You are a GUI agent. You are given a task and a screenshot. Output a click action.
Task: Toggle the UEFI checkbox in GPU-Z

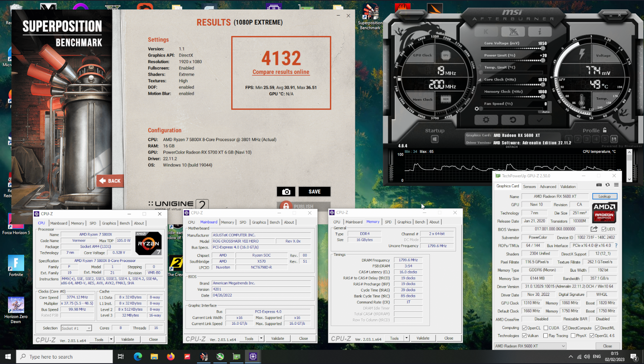pyautogui.click(x=604, y=229)
